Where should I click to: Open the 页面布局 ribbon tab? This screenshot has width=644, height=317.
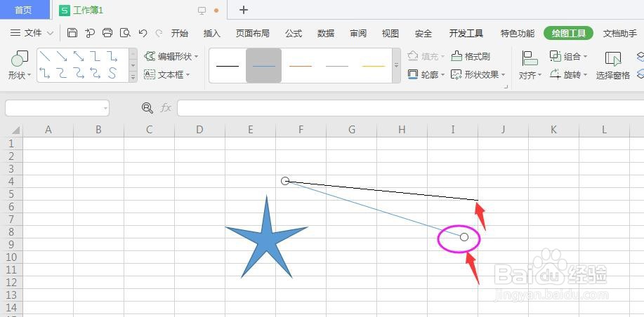coord(253,33)
